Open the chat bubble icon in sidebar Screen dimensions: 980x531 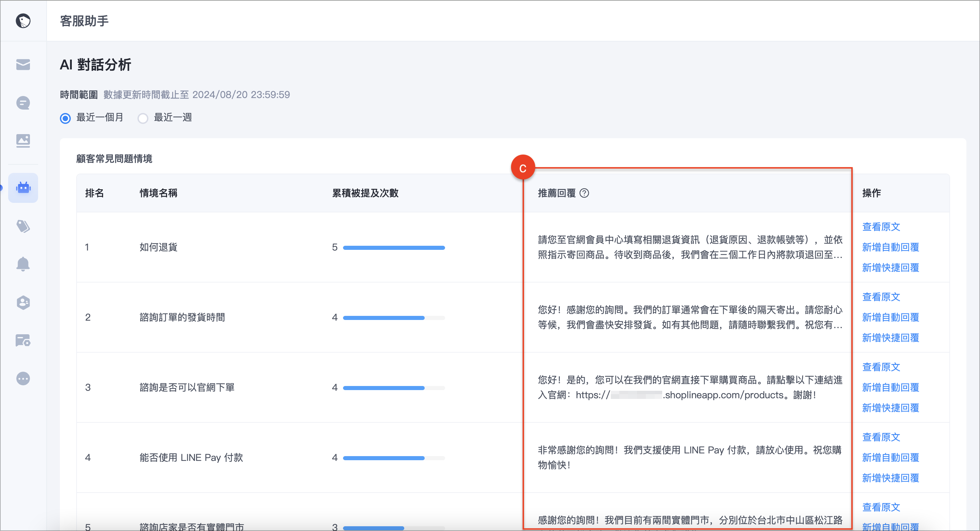click(x=23, y=103)
